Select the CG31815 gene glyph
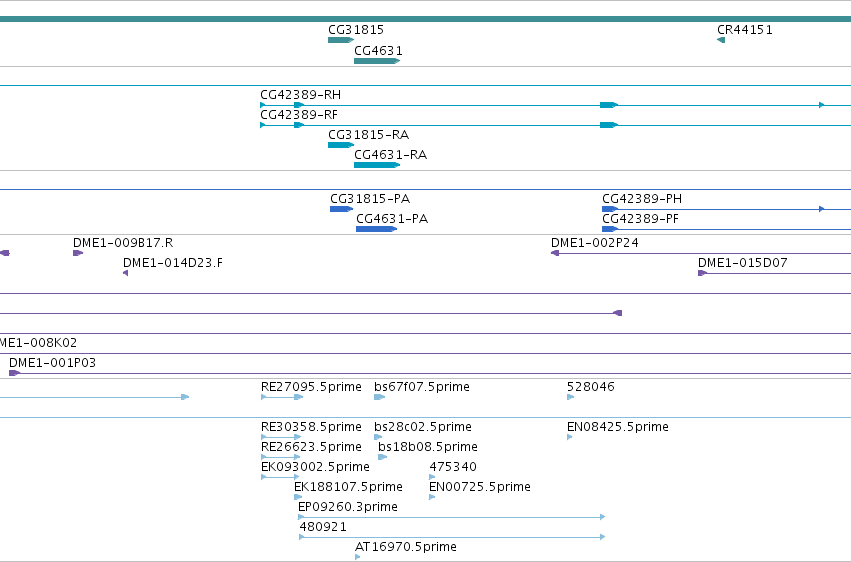Viewport: 851px width, 562px height. tap(341, 40)
